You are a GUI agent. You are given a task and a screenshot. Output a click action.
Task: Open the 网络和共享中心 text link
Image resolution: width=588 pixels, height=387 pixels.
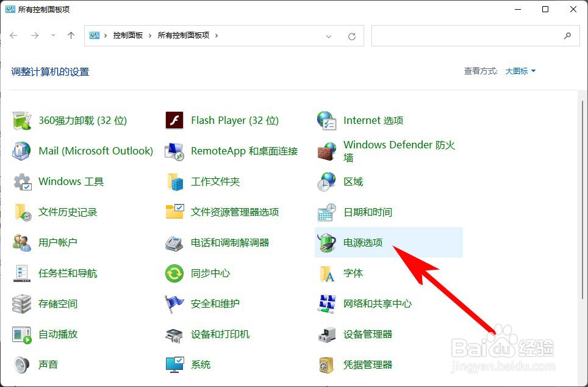pos(378,303)
